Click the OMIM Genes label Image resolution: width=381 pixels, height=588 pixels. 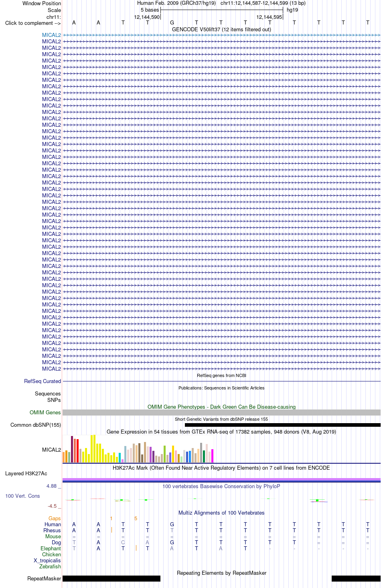click(x=45, y=412)
